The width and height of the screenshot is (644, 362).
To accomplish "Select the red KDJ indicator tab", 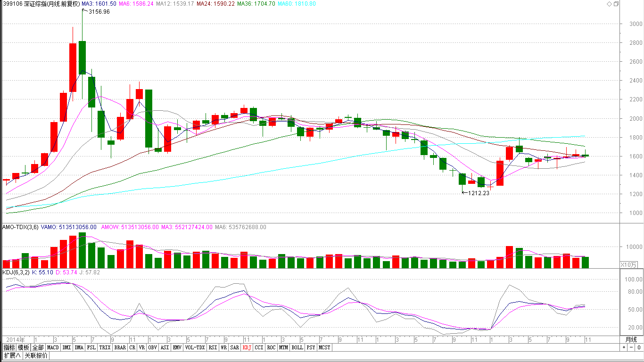I will pos(247,347).
